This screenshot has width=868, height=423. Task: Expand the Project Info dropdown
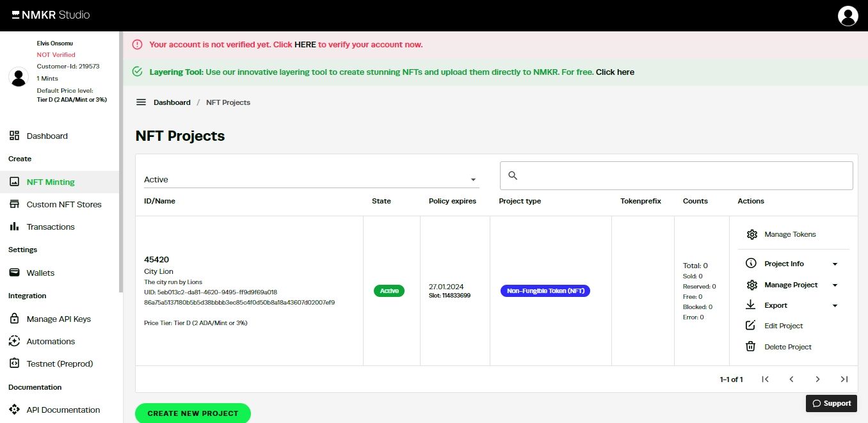834,263
